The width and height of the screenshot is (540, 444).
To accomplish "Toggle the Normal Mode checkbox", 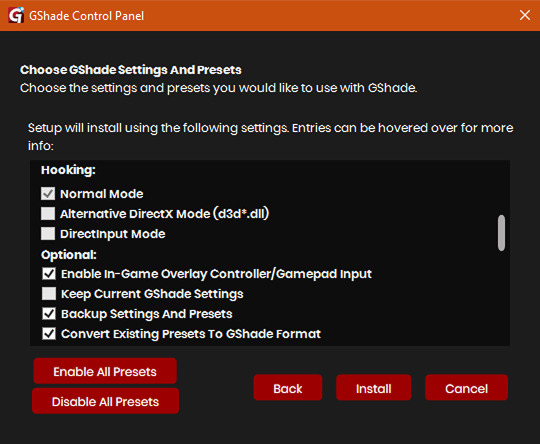I will point(48,194).
